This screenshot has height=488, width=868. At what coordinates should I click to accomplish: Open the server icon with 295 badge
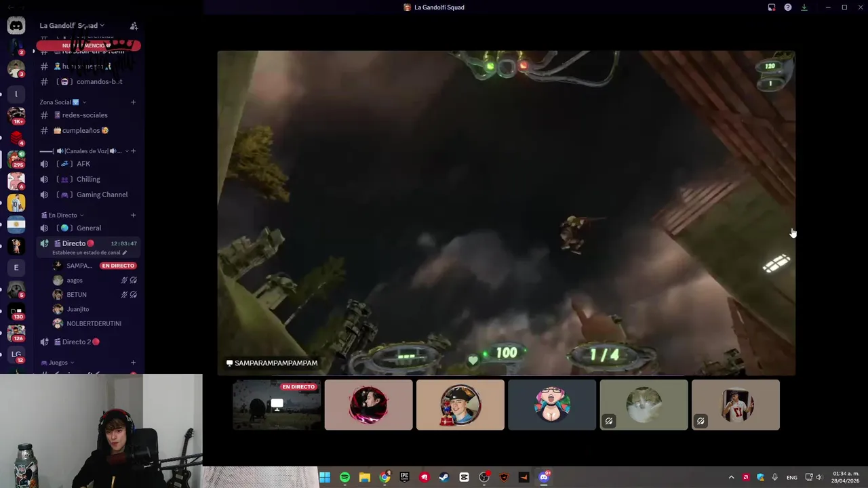[x=16, y=159]
